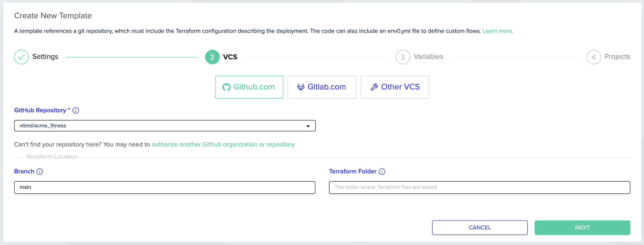Click the Branch info icon

(40, 171)
